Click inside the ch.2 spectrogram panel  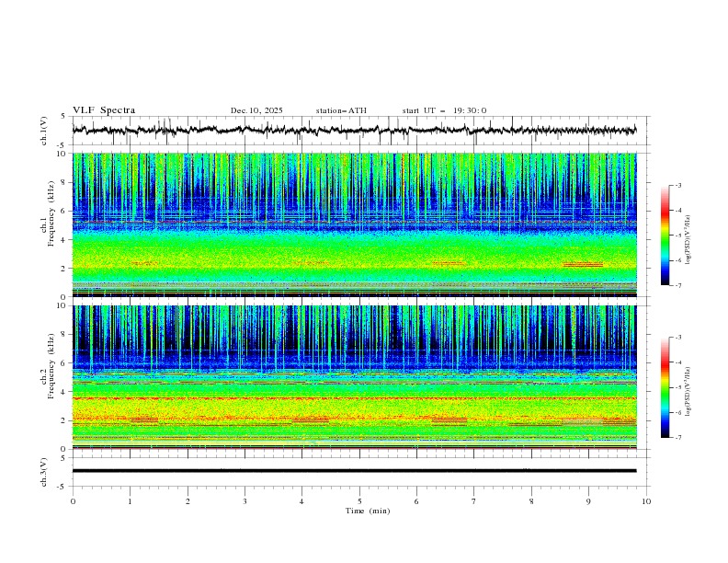(354, 377)
